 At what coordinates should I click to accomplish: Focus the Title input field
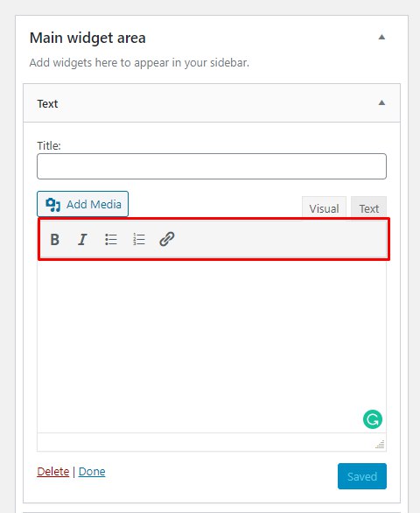[212, 166]
